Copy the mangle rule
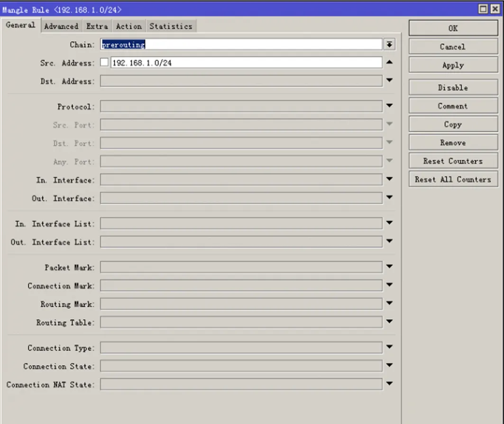The width and height of the screenshot is (504, 424). [x=453, y=124]
